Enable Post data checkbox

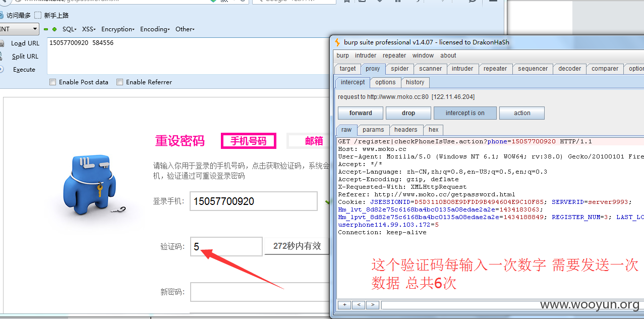[53, 82]
